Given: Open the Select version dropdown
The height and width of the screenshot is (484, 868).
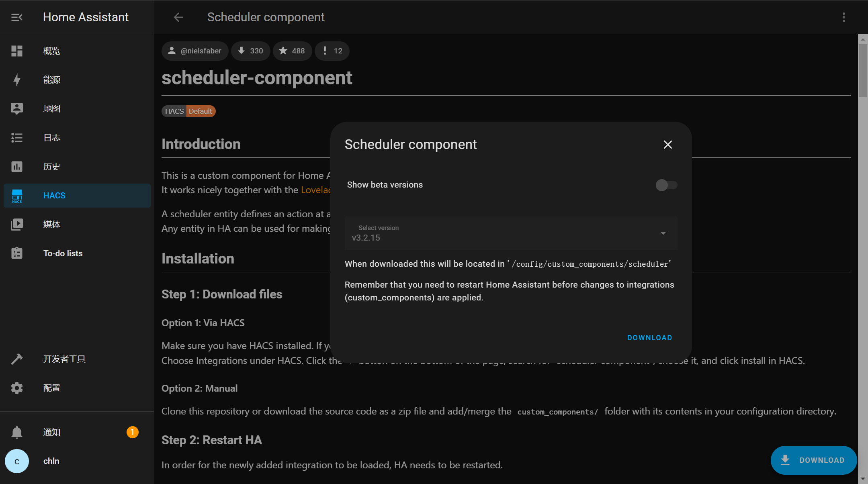Looking at the screenshot, I should (511, 233).
